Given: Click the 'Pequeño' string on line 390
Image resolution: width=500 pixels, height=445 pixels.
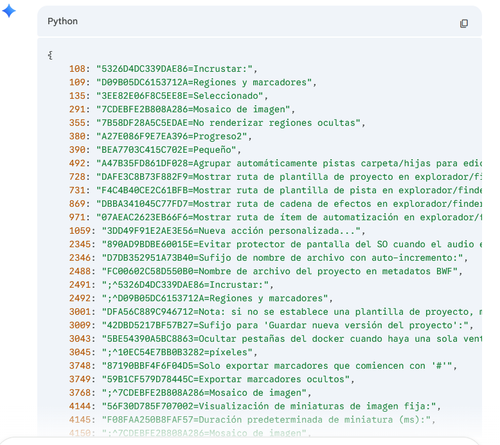Looking at the screenshot, I should click(168, 150).
